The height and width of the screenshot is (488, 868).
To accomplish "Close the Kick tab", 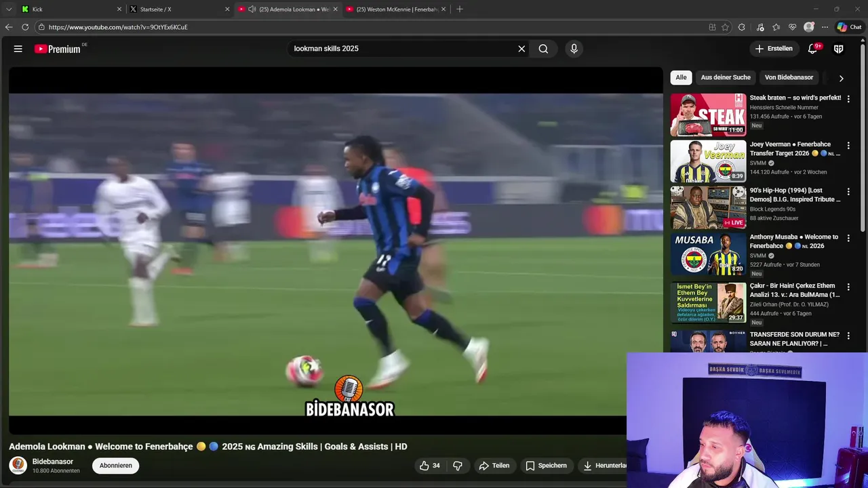I will tap(119, 9).
